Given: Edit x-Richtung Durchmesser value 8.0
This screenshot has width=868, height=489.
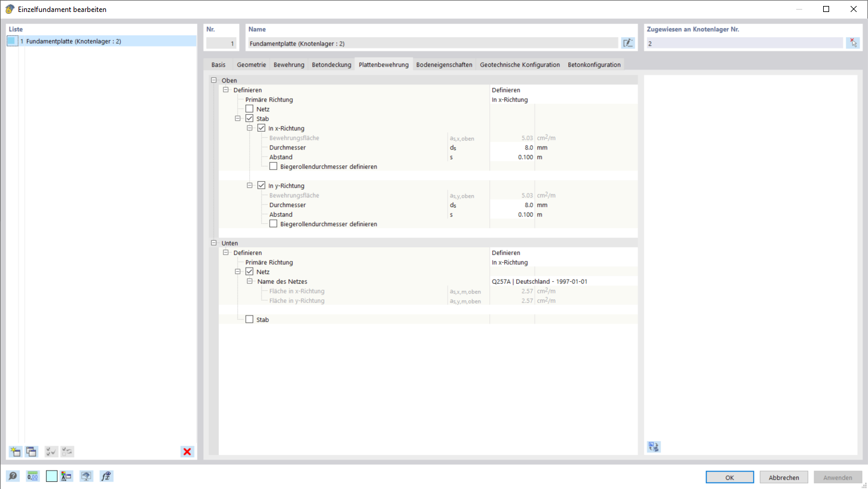Looking at the screenshot, I should point(511,147).
